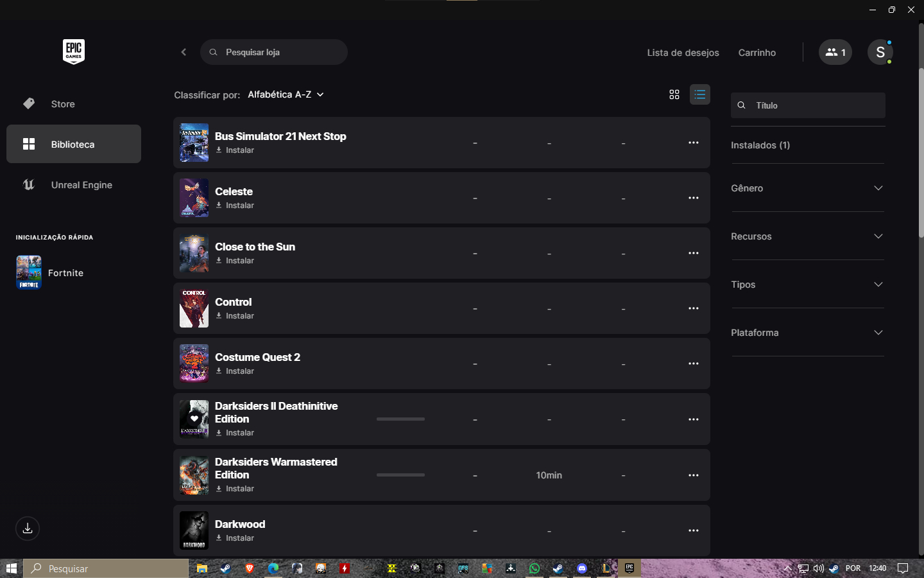Open three-dot menu for Control
The height and width of the screenshot is (578, 924).
(693, 308)
